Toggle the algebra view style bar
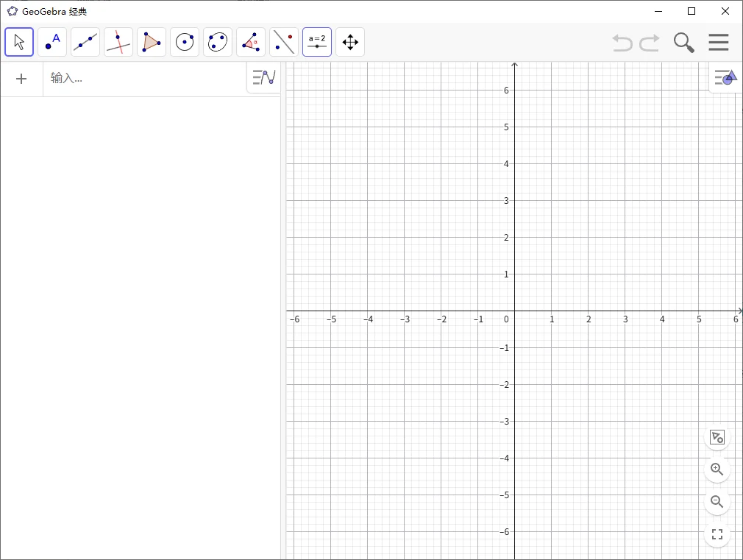This screenshot has width=743, height=560. [264, 77]
